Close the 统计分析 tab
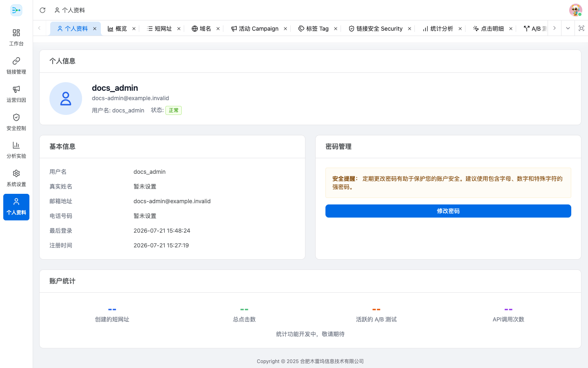The image size is (588, 368). coord(460,29)
